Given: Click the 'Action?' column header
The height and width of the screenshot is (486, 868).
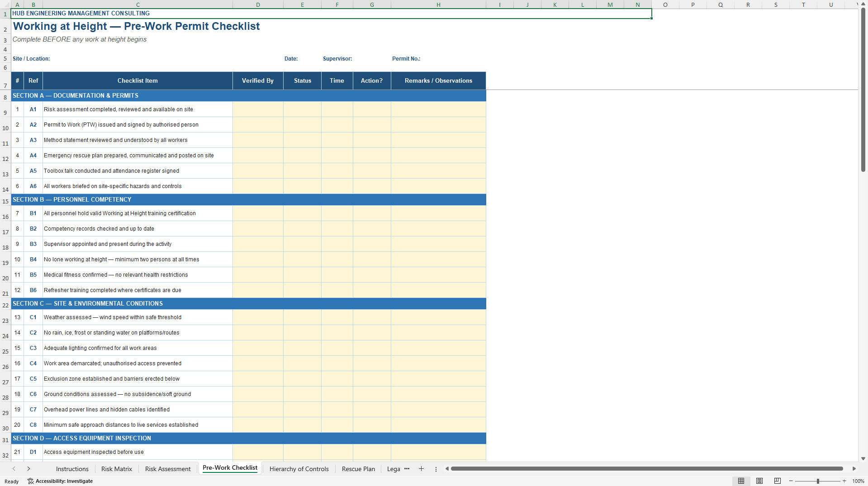Looking at the screenshot, I should tap(372, 81).
